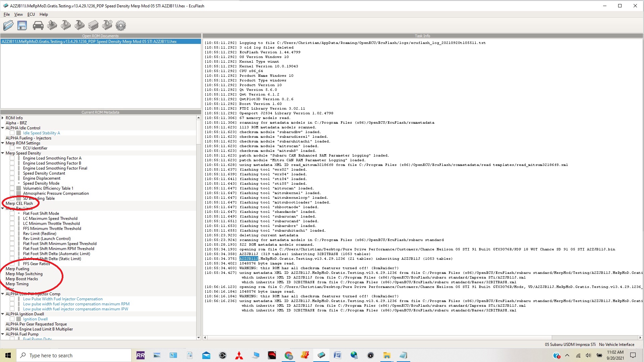Collapse the ALPHA Ignition Dwell group

click(3, 314)
